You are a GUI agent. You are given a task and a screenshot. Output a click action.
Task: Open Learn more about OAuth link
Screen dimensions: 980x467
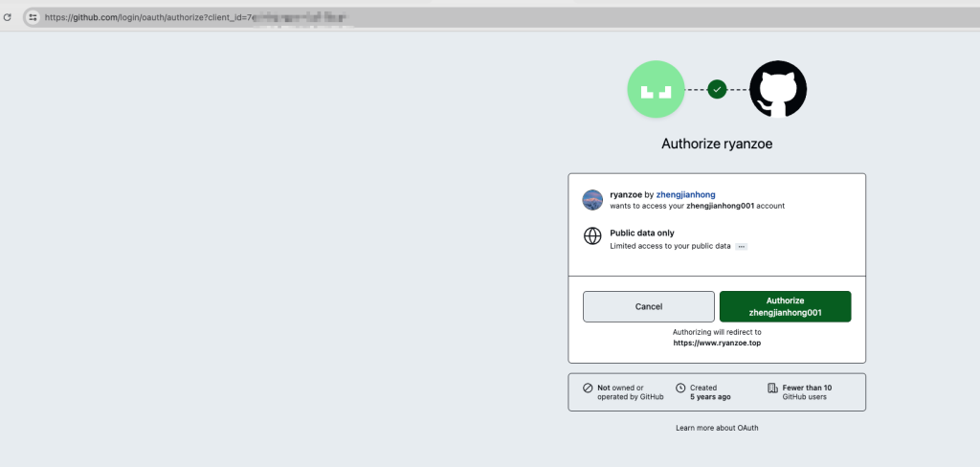(717, 428)
